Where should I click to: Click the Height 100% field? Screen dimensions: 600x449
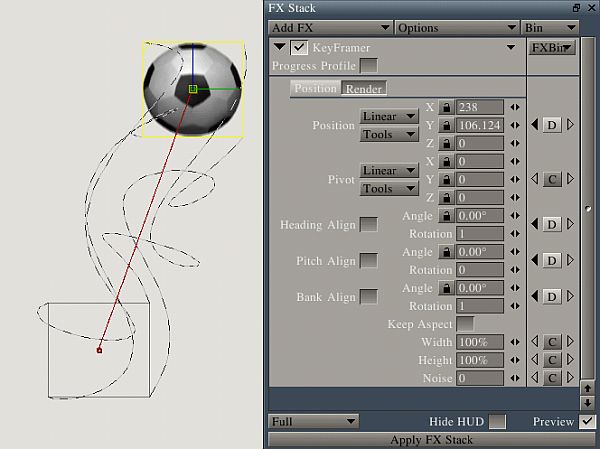point(479,360)
